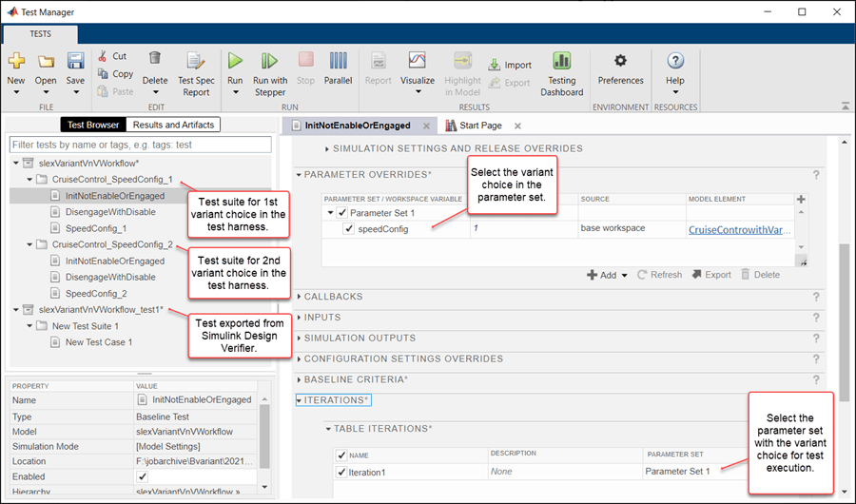
Task: Toggle the iterations header NAME checkbox
Action: (x=341, y=455)
